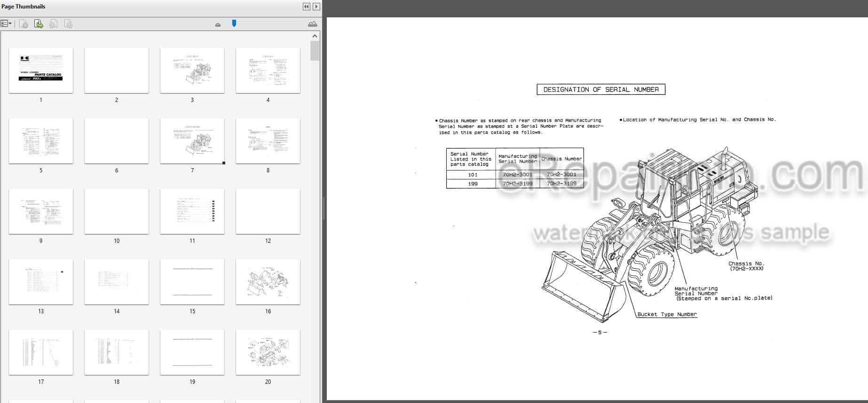Click the scroll-up arrow of thumbnails list
The width and height of the screenshot is (868, 403).
(315, 36)
